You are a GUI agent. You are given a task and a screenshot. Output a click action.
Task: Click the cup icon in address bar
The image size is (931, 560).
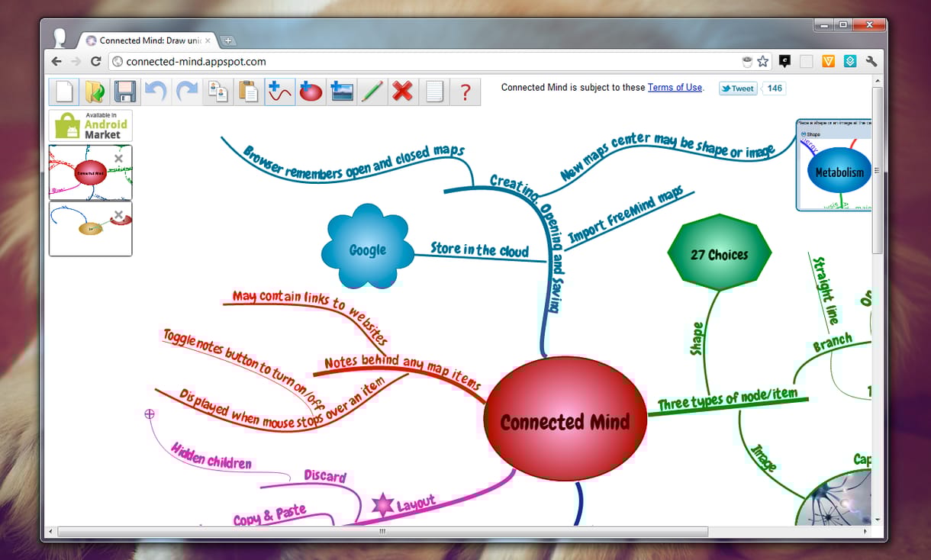click(x=748, y=62)
